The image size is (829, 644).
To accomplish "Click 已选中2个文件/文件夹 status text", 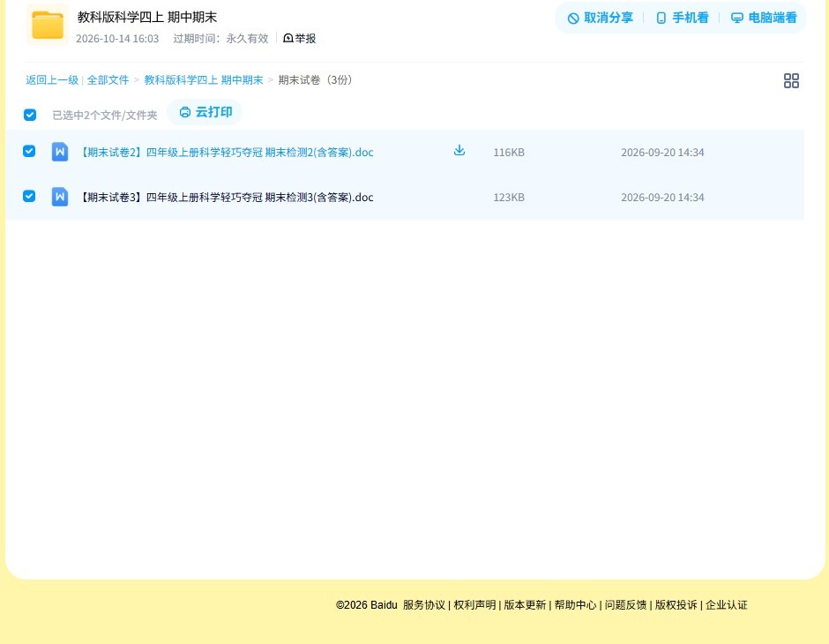I will coord(105,116).
